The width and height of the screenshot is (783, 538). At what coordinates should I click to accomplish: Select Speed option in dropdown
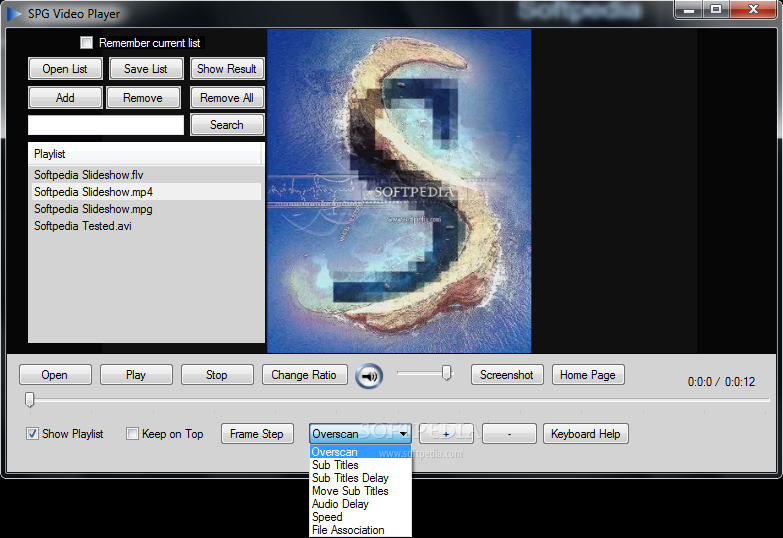(x=361, y=517)
